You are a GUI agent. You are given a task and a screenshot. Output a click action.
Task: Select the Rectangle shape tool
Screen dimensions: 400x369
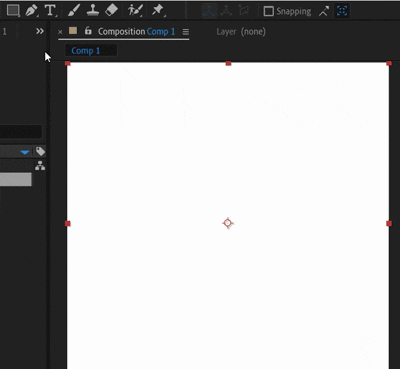click(x=13, y=10)
